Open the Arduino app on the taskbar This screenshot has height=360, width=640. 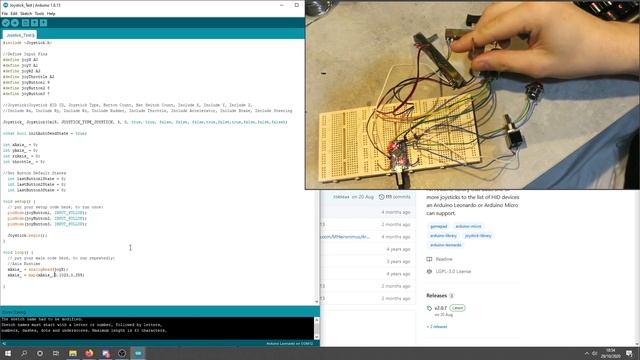click(138, 353)
